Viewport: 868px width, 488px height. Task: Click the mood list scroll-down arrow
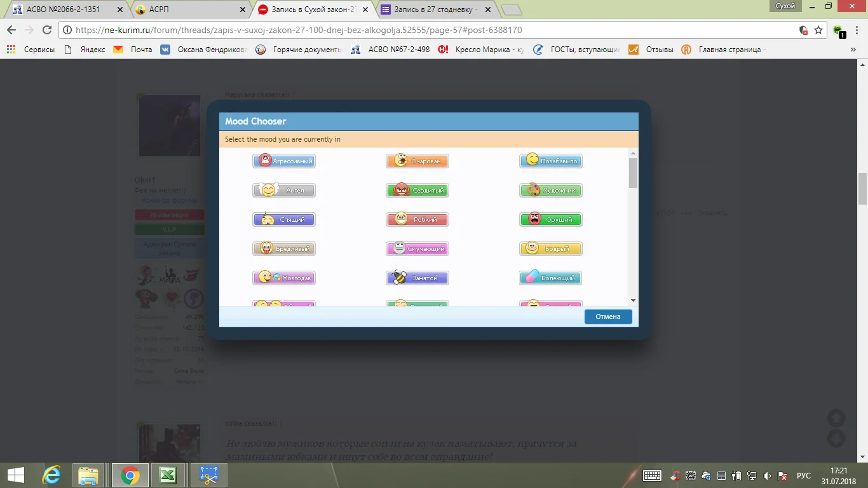[633, 300]
